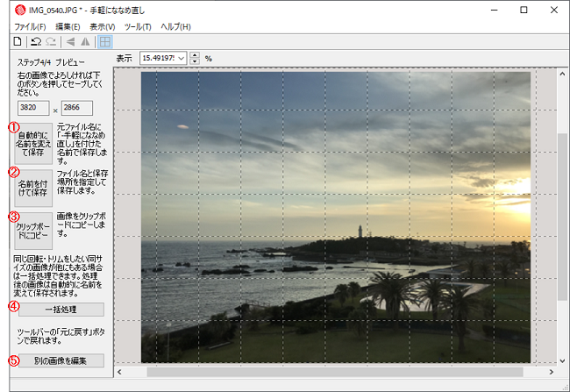Open the ツール(T) menu

[x=137, y=26]
